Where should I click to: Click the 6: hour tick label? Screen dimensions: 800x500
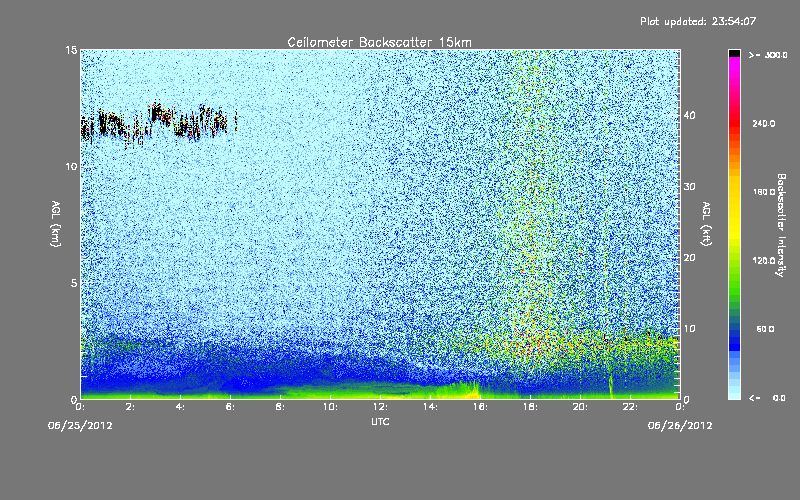point(231,407)
